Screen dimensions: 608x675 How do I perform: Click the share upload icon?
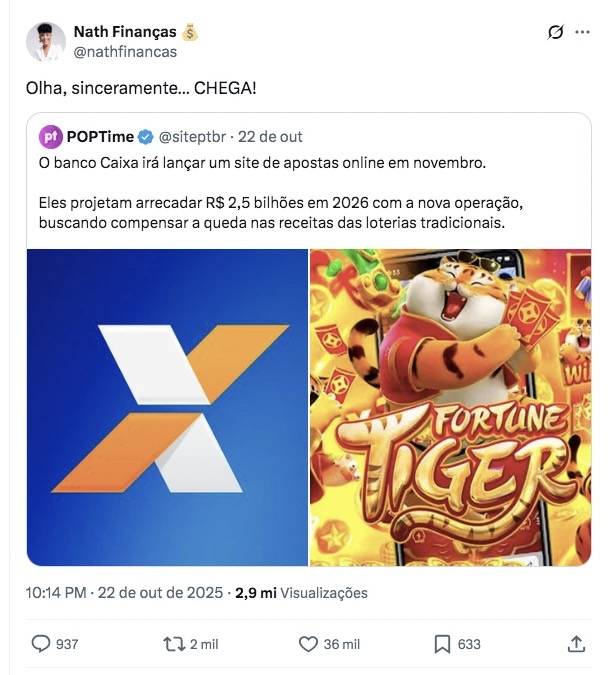[x=576, y=644]
